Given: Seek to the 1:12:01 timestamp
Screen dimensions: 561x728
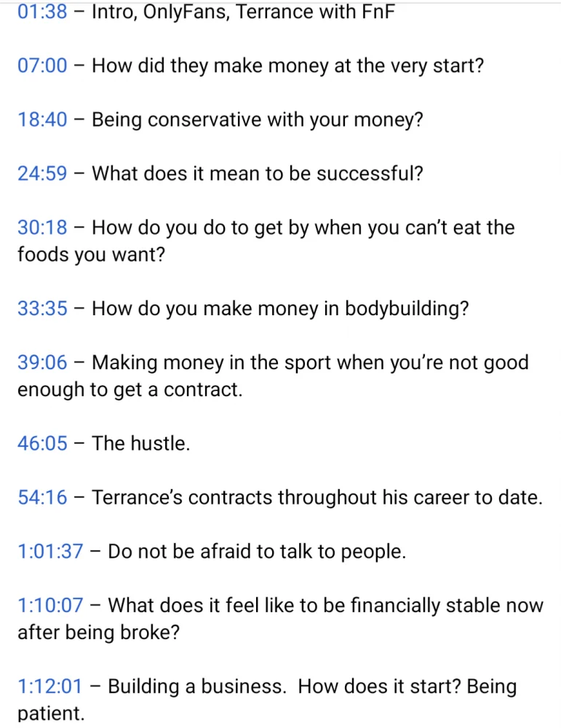Looking at the screenshot, I should tap(50, 687).
